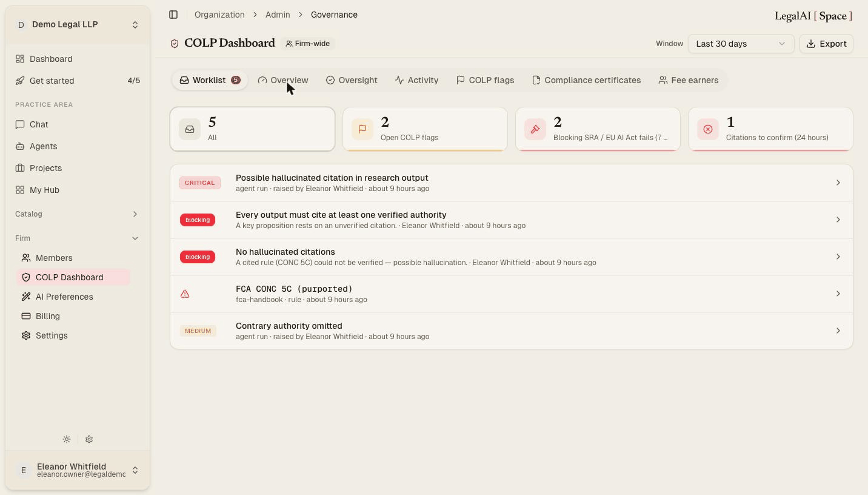868x495 pixels.
Task: Filter by Blocking SRA / EU AI Act fails card
Action: coord(598,129)
